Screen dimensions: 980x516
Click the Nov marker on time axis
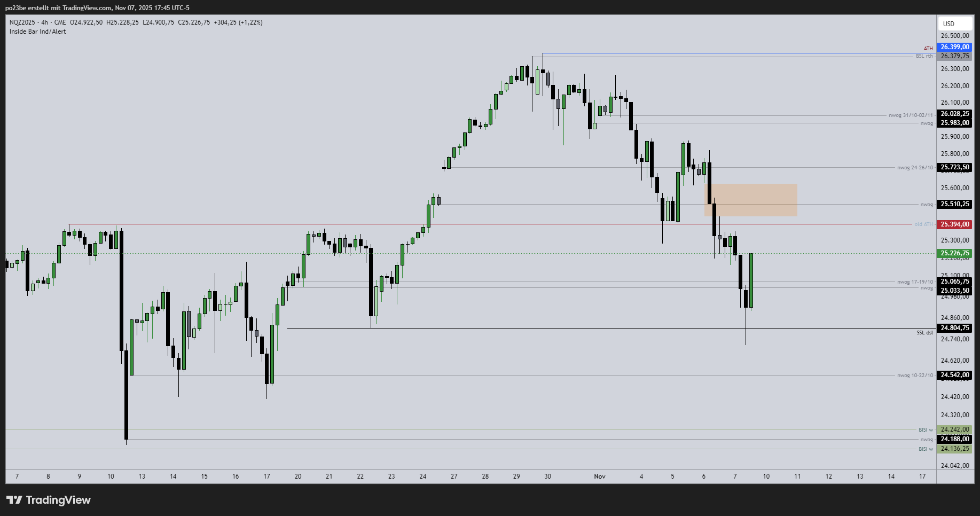[600, 476]
